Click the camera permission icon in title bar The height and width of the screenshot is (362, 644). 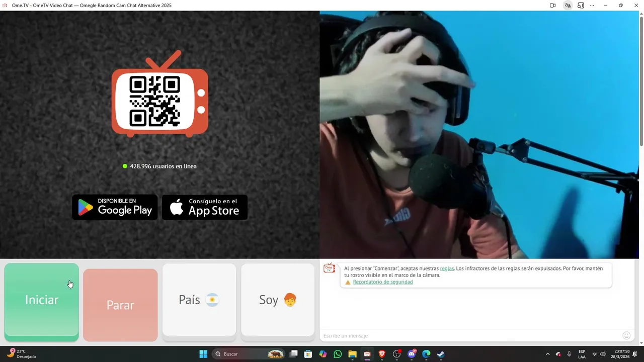click(x=552, y=6)
